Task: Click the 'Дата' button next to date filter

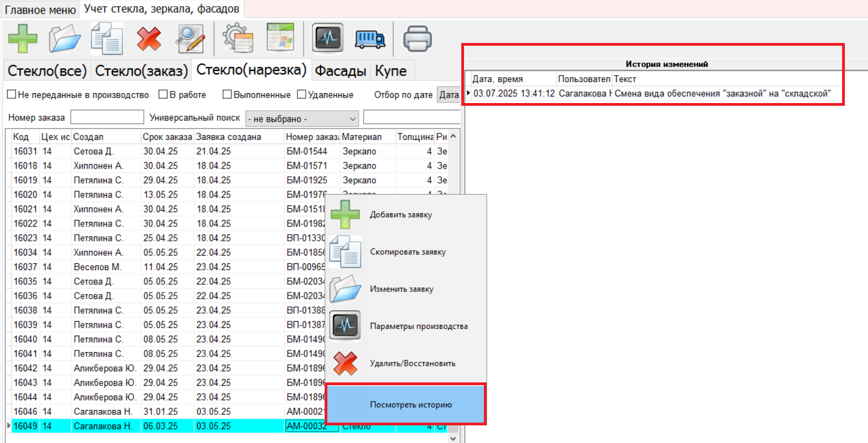Action: 449,95
